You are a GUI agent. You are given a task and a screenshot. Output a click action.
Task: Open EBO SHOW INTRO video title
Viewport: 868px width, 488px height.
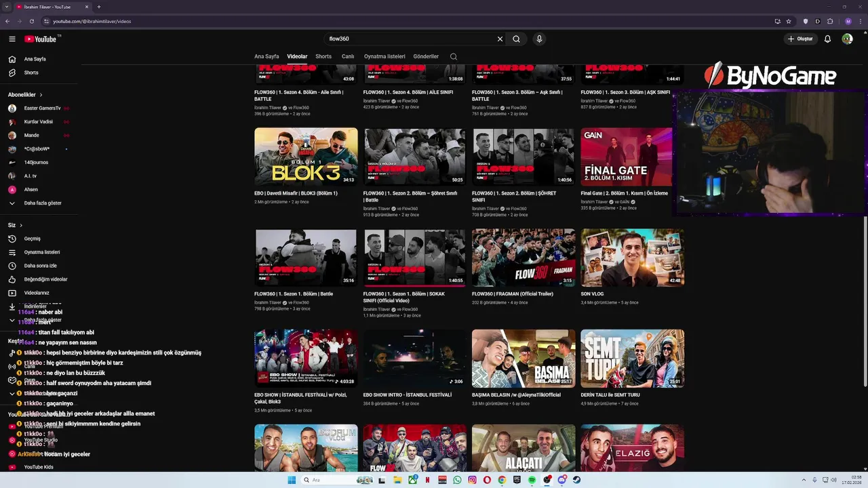coord(408,395)
